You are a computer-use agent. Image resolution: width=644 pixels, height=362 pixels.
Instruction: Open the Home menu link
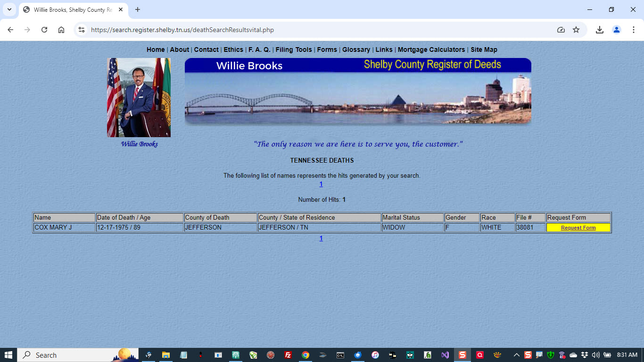(x=156, y=49)
